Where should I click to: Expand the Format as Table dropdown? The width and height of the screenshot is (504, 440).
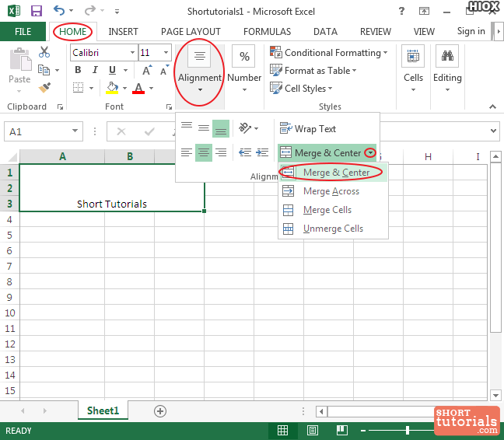pyautogui.click(x=354, y=70)
